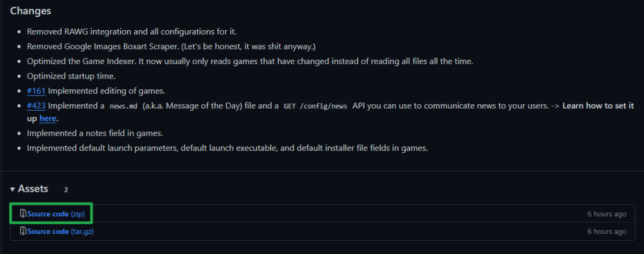Download the Source code (tar.gz) asset
This screenshot has height=254, width=644.
tap(60, 231)
